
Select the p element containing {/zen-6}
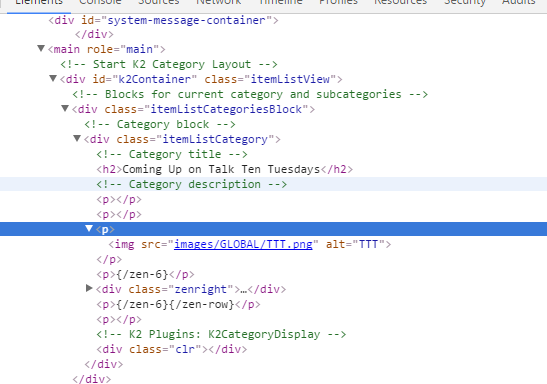(x=145, y=274)
